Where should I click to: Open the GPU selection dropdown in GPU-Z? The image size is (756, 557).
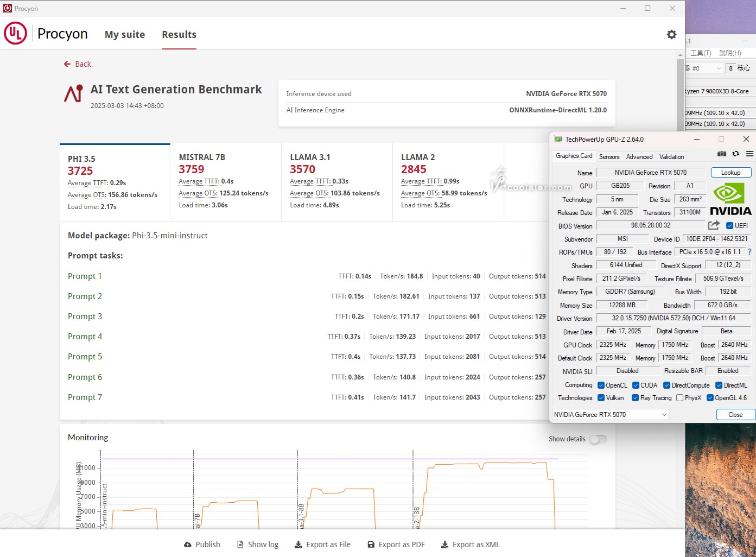coord(610,415)
